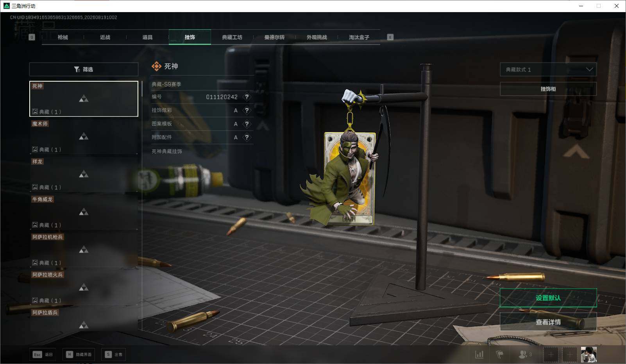This screenshot has height=364, width=626.
Task: Close the 三角洲行动 window
Action: coord(617,6)
